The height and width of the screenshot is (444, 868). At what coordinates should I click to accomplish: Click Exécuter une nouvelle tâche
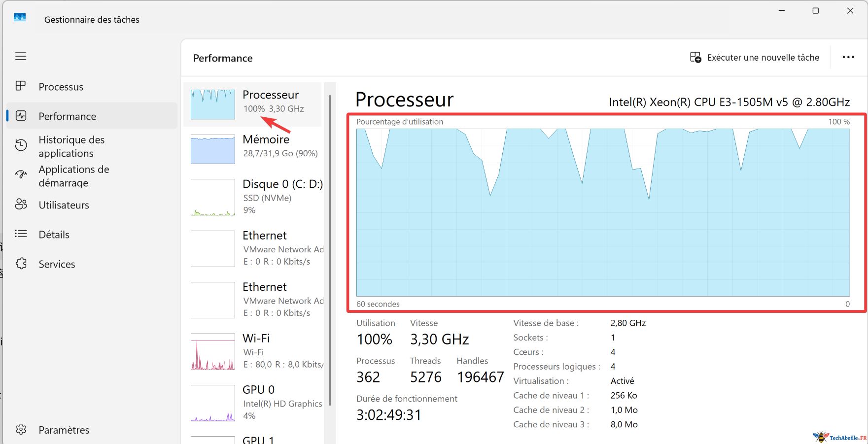[763, 58]
